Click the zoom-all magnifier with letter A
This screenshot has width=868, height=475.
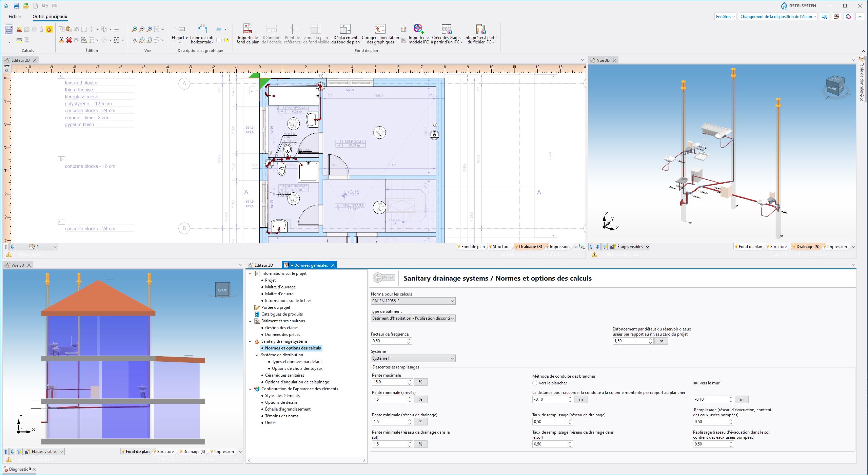click(x=149, y=29)
